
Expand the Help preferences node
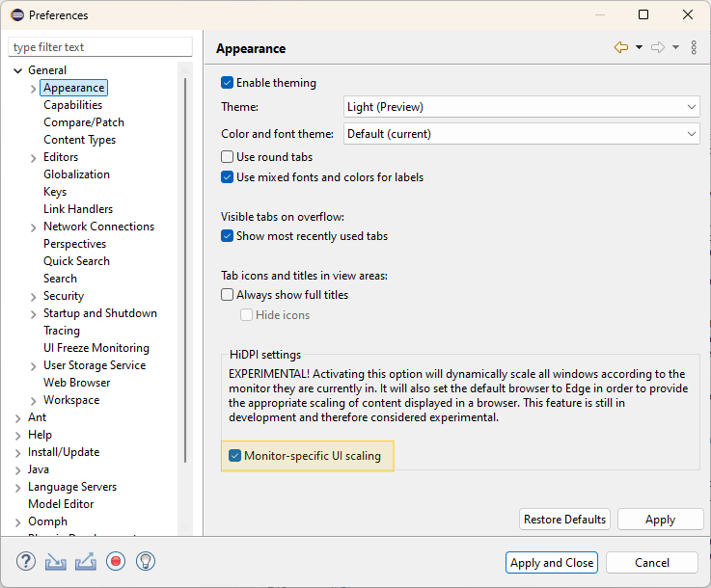point(17,436)
